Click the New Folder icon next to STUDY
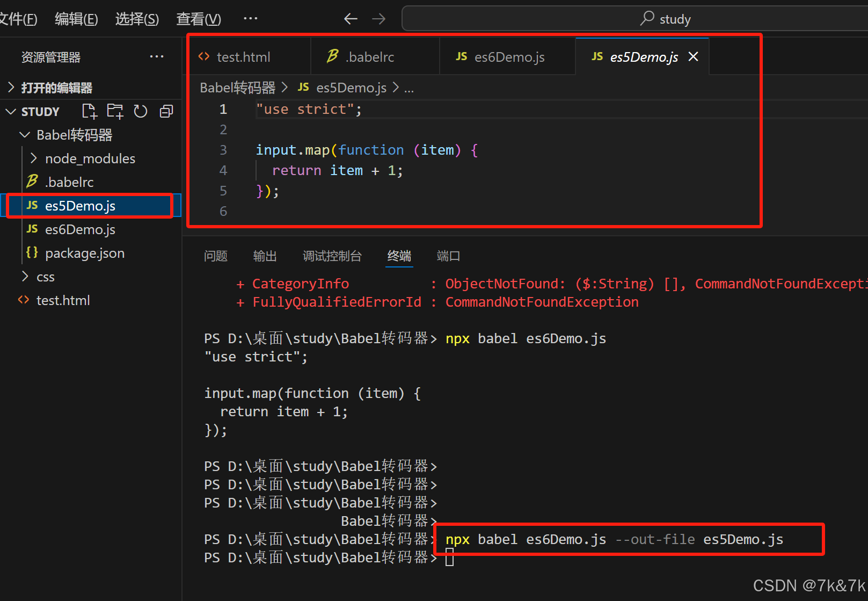This screenshot has height=601, width=868. click(x=115, y=111)
